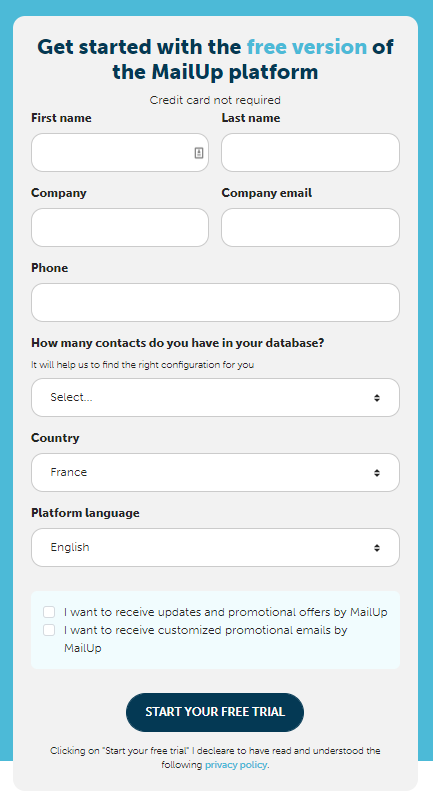Check the updates and promotional offers checkbox
This screenshot has height=808, width=433.
[49, 612]
